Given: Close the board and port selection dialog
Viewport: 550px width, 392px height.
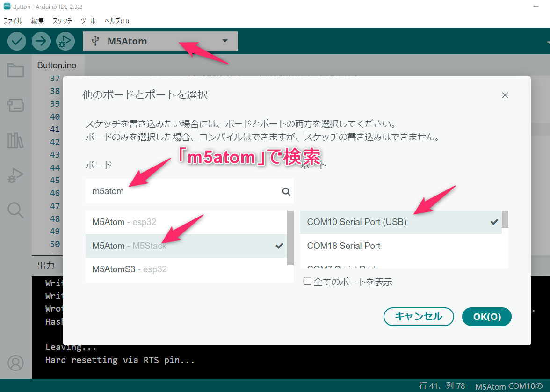Looking at the screenshot, I should (505, 95).
